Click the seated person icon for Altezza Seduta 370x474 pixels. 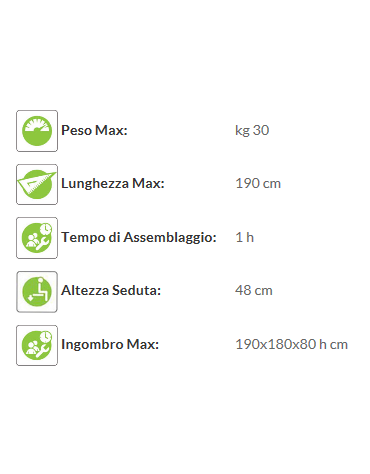(37, 292)
